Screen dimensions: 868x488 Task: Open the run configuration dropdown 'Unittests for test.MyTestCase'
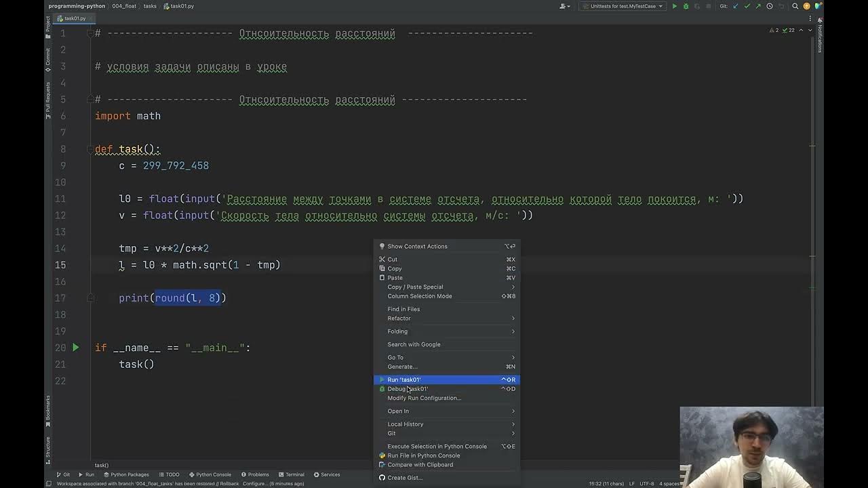point(622,6)
